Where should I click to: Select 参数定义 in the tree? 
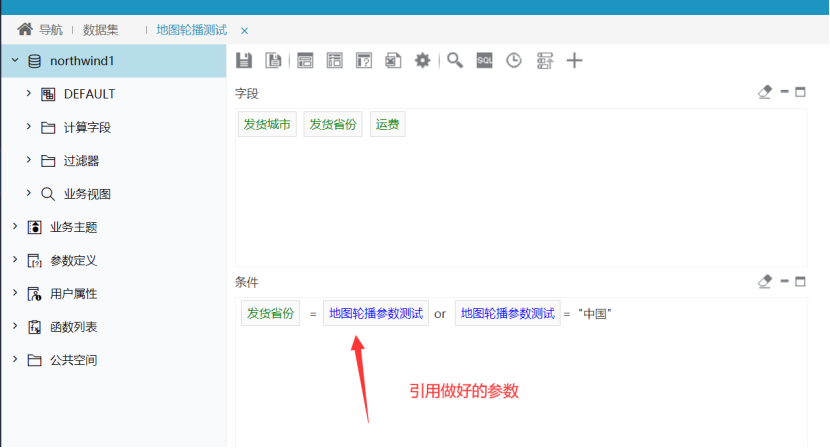tap(74, 261)
